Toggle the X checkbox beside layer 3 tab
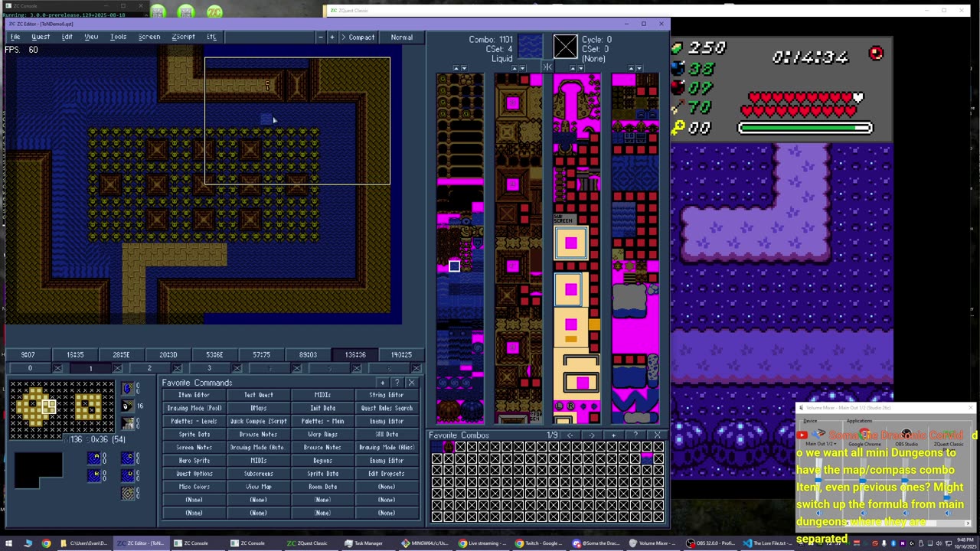The height and width of the screenshot is (551, 980). point(237,368)
